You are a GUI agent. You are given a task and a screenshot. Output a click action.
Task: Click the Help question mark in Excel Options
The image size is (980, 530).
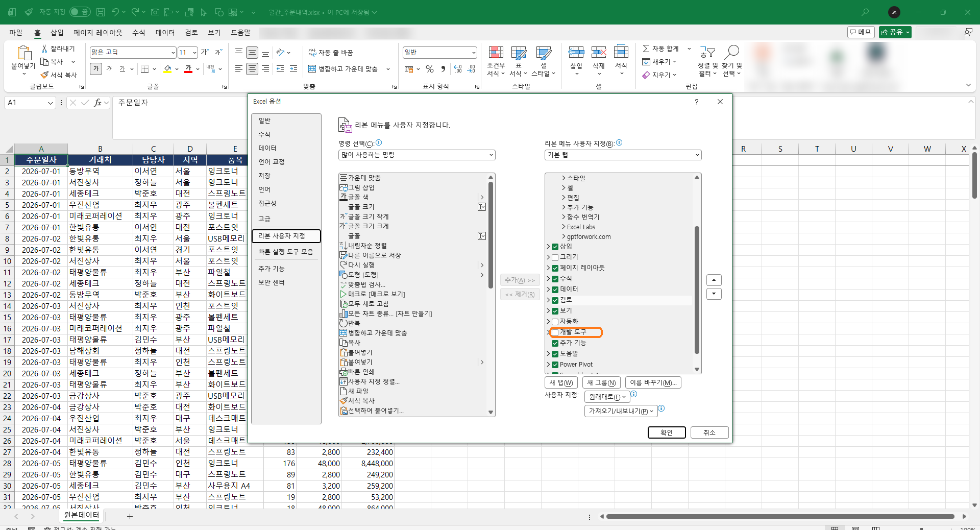click(696, 102)
